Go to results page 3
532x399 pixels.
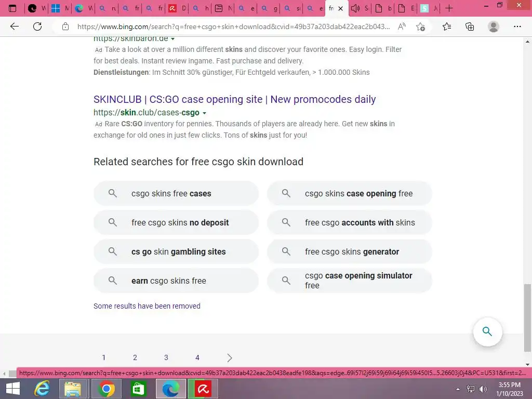coord(166,357)
